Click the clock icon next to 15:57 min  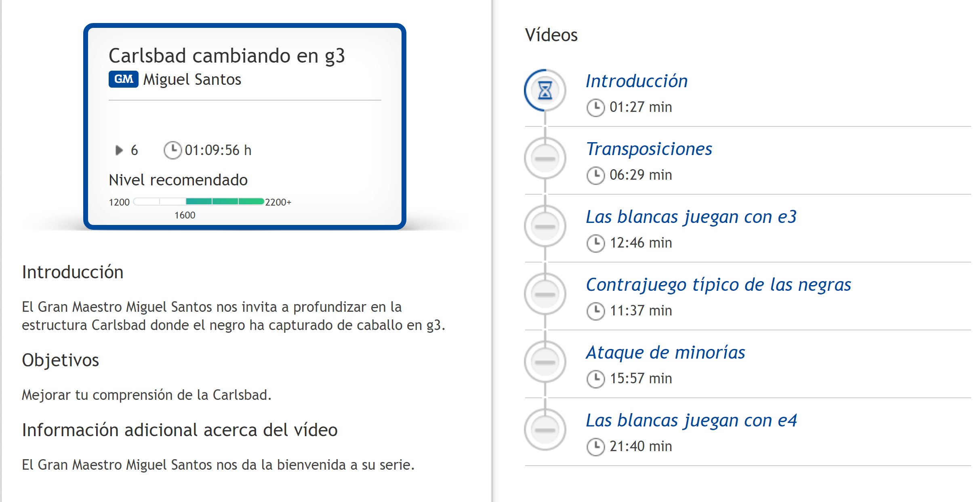coord(595,379)
